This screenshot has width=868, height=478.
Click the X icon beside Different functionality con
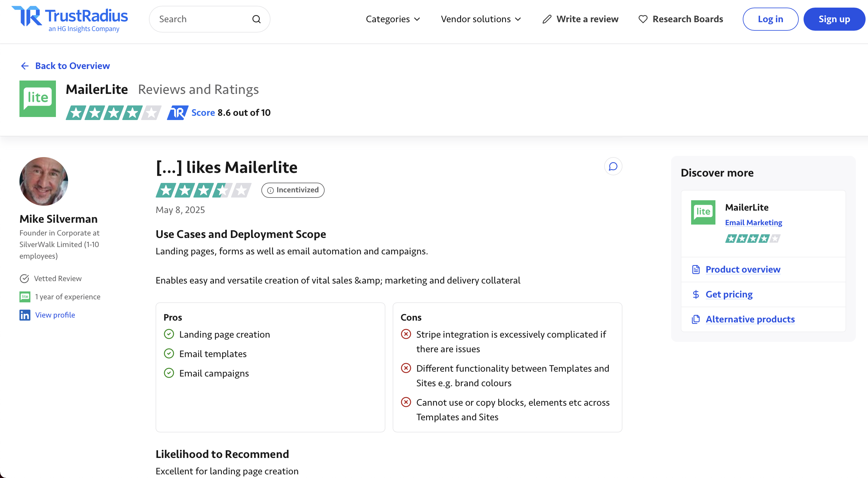click(406, 369)
